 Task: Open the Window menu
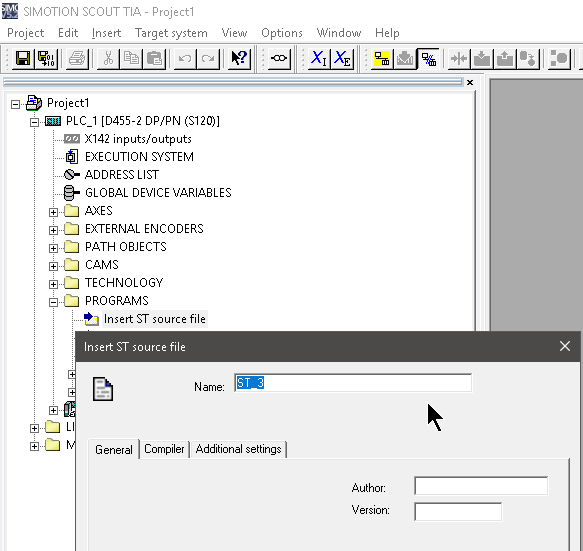click(x=339, y=33)
